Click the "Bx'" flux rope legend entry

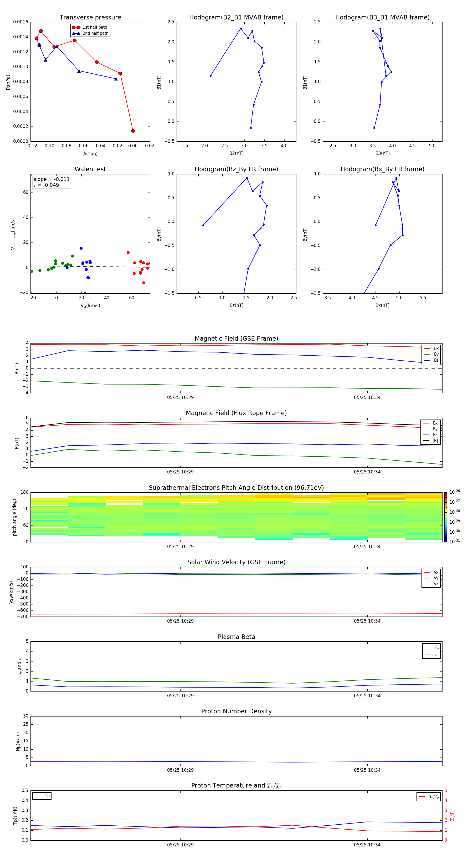tap(431, 423)
